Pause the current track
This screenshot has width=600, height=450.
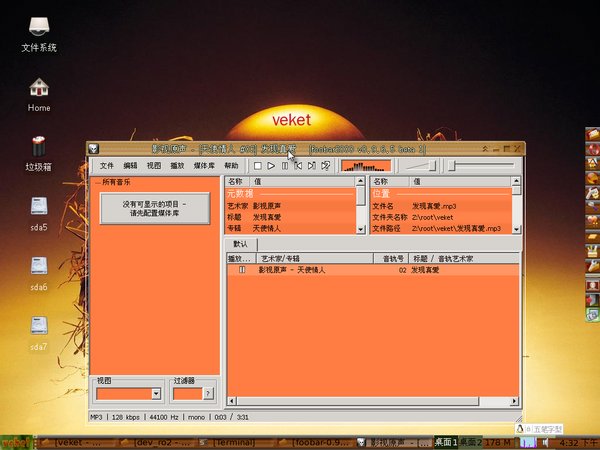285,165
